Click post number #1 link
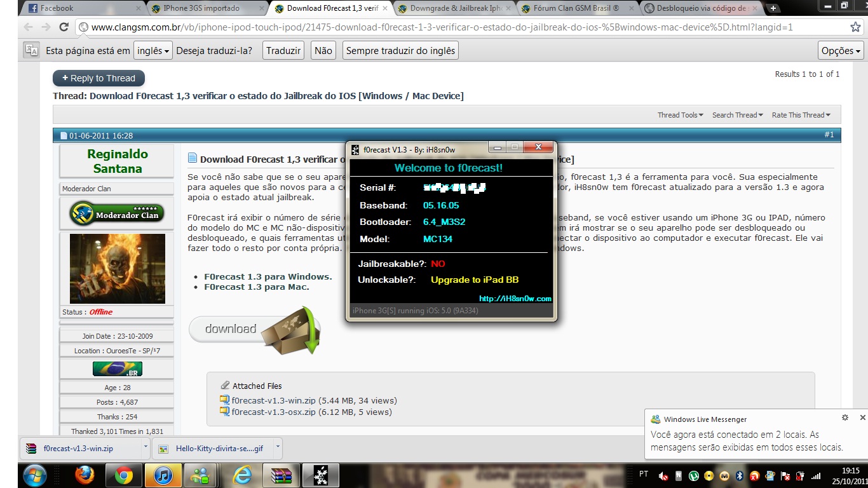The width and height of the screenshot is (868, 488). tap(829, 135)
